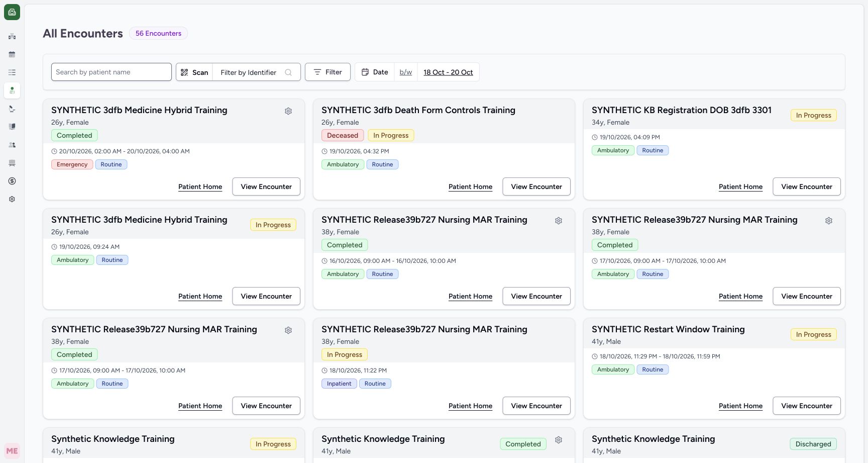
Task: Open the Filter options button
Action: tap(328, 72)
